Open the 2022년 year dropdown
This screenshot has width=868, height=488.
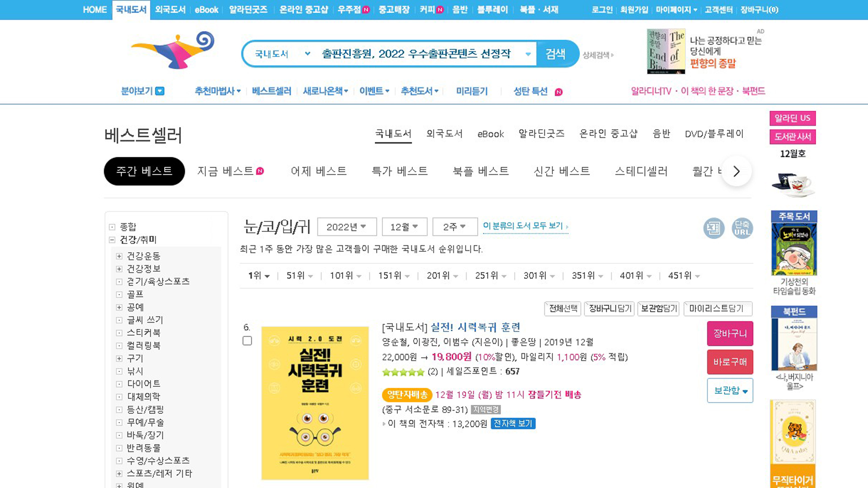[x=347, y=227]
